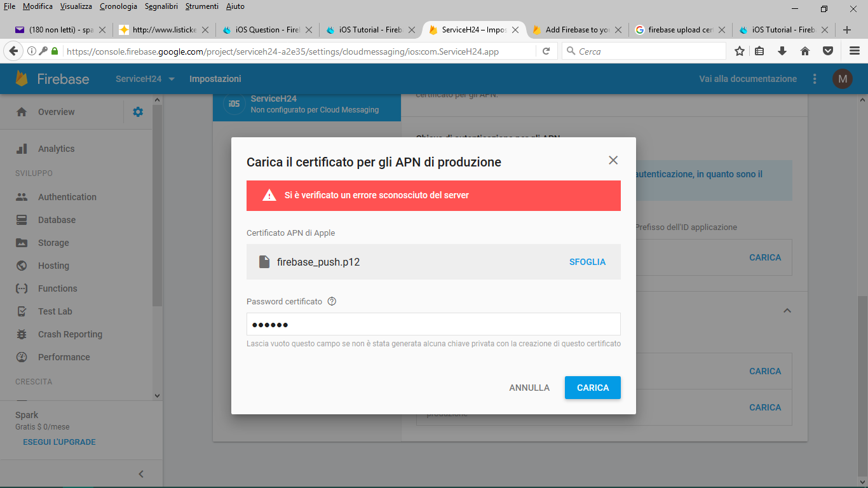Bookmark this page with the star icon
This screenshot has height=488, width=868.
(740, 51)
